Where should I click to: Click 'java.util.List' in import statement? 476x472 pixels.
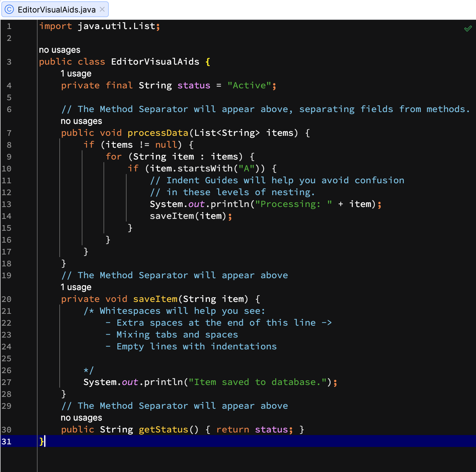tap(116, 26)
